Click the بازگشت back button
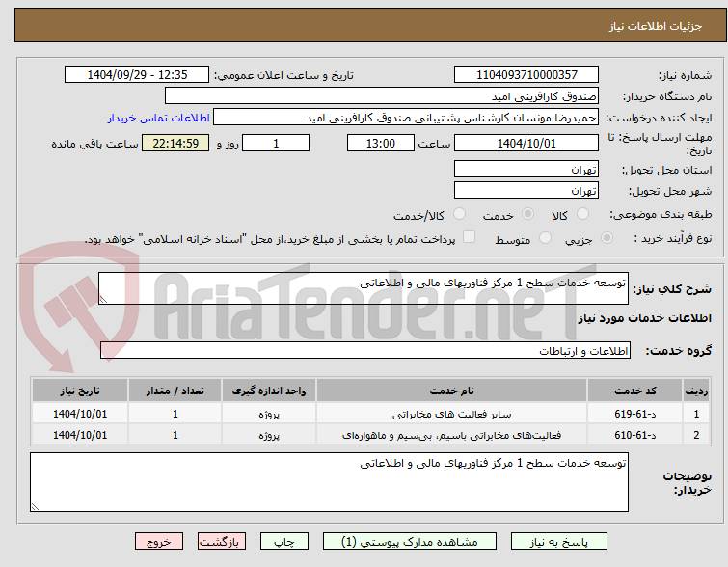 (222, 542)
